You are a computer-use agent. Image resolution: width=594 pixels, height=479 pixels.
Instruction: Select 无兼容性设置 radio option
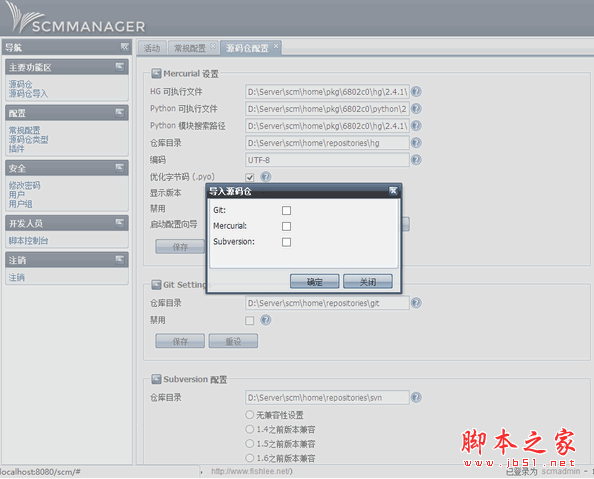click(249, 415)
